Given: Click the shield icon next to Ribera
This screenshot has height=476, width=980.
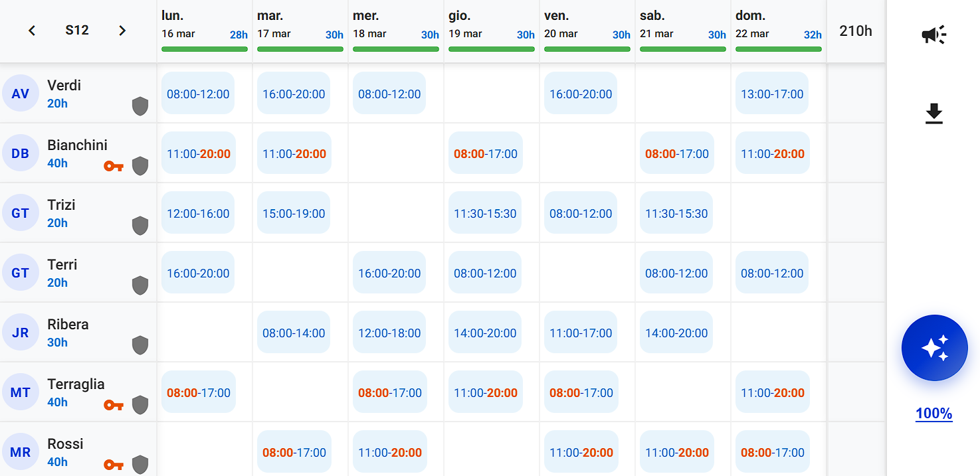Looking at the screenshot, I should pyautogui.click(x=140, y=345).
